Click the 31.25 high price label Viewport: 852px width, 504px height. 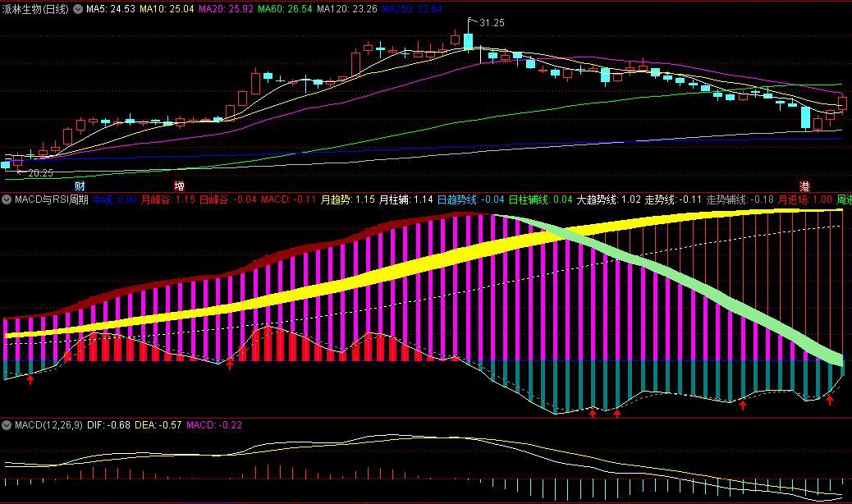[x=492, y=23]
